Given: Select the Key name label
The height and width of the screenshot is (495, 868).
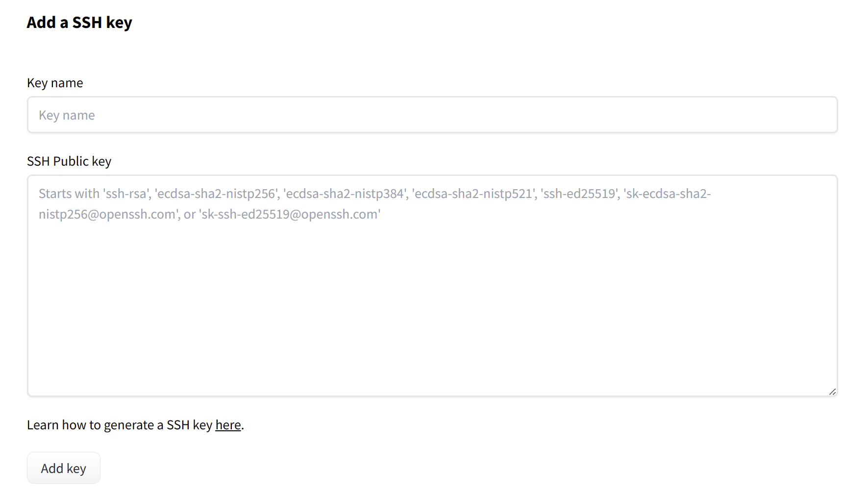Looking at the screenshot, I should pos(55,82).
